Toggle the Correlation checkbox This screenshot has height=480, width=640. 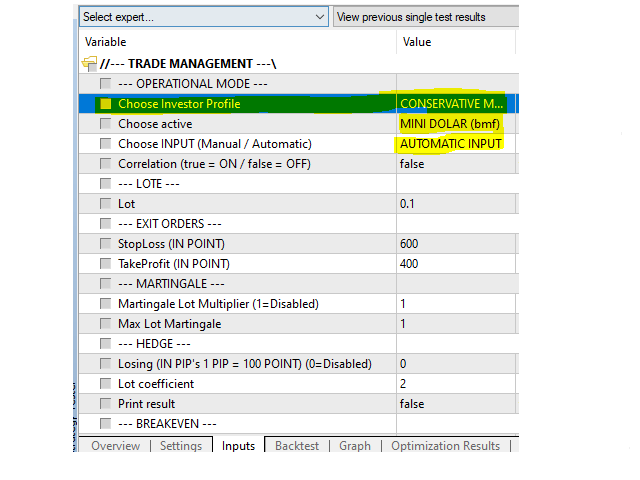[106, 164]
